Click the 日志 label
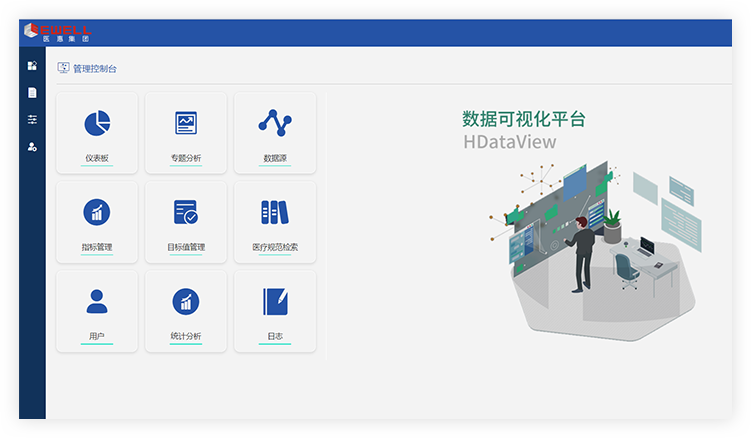Viewport: 751px width, 438px height. 275,336
